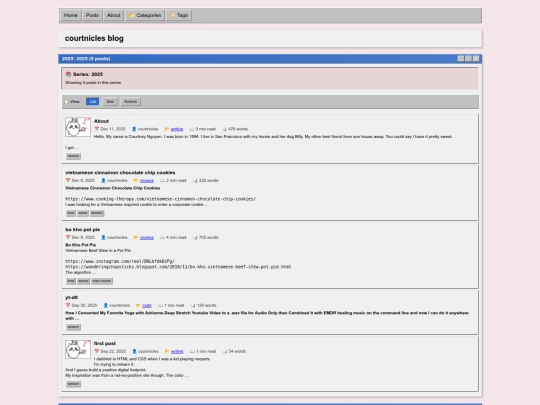Open the Tags nav button
The image size is (540, 405).
coord(179,15)
